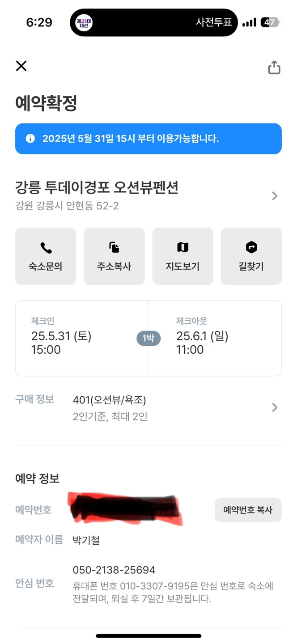Expand 구매 정보 room details chevron

coord(275,407)
